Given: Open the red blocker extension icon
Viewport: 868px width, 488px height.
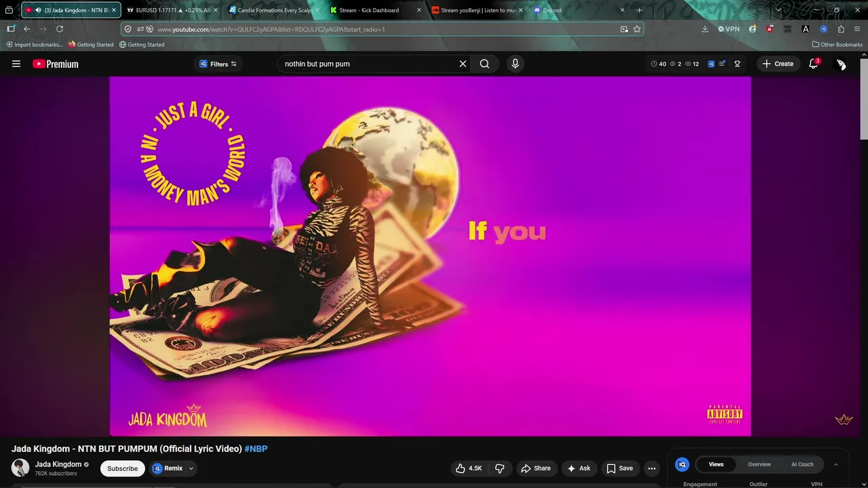Looking at the screenshot, I should click(770, 29).
